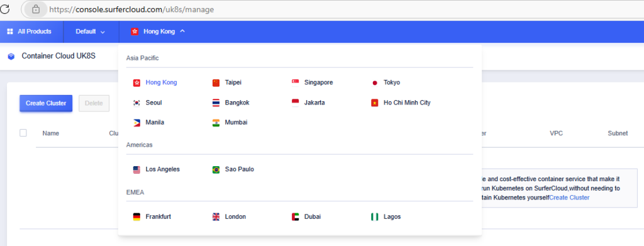Click the Name column header
644x246 pixels.
point(50,133)
